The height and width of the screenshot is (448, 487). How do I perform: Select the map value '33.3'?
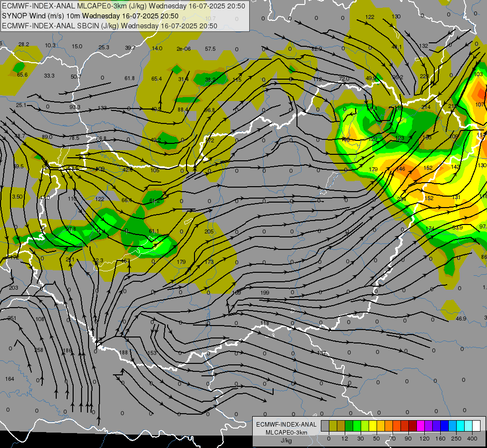click(x=49, y=76)
